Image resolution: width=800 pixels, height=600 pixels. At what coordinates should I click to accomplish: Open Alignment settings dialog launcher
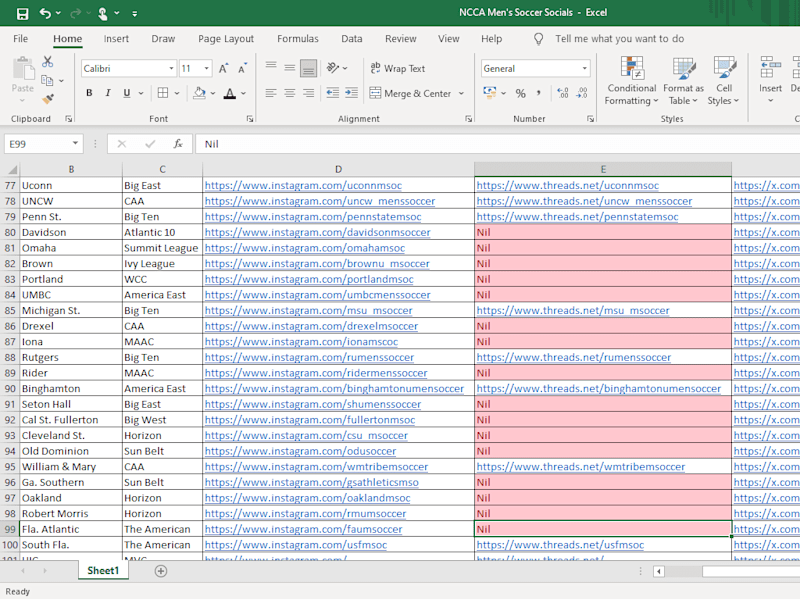coord(468,119)
